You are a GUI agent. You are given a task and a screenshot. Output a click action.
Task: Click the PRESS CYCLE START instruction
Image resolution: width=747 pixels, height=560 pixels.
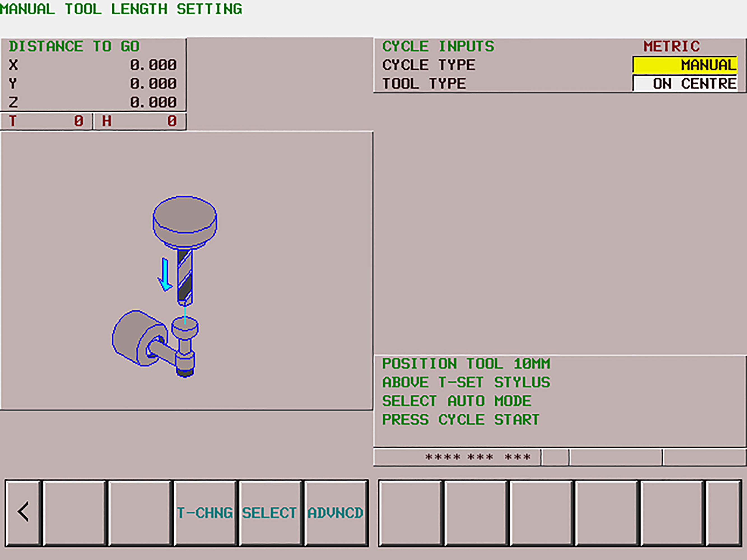(x=461, y=419)
